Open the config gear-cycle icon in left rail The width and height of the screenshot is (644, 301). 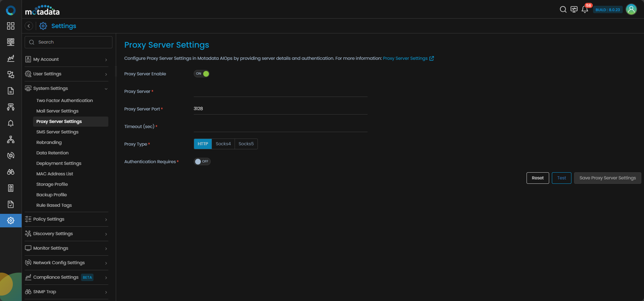(x=11, y=156)
